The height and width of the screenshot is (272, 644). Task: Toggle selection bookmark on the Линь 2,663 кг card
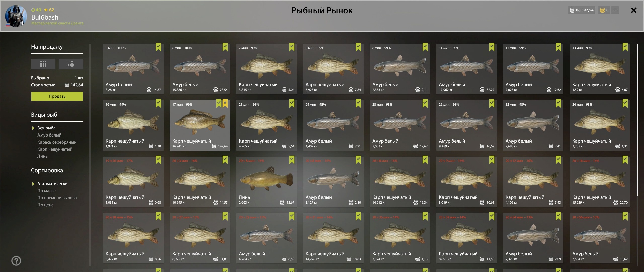[292, 160]
